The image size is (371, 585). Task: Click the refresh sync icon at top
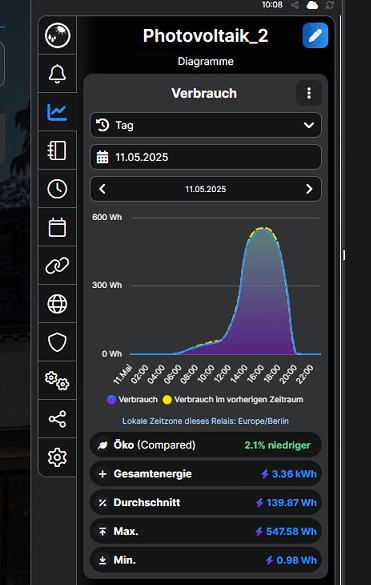point(330,5)
